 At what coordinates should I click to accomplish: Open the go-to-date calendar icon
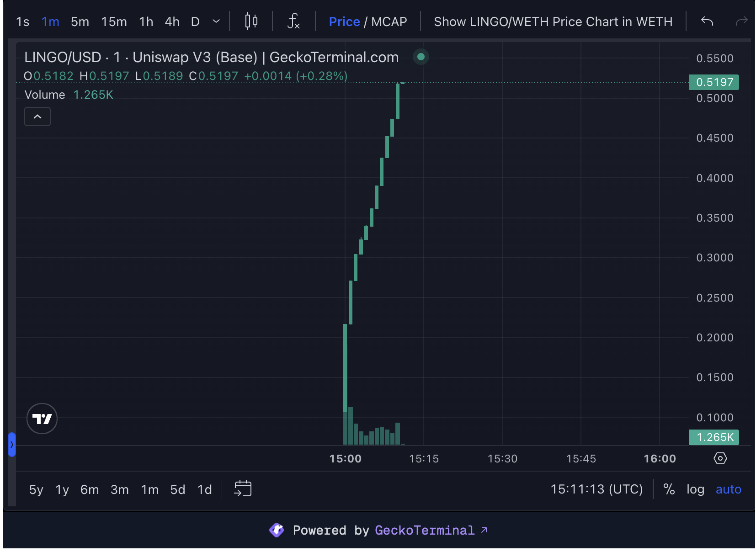(243, 488)
